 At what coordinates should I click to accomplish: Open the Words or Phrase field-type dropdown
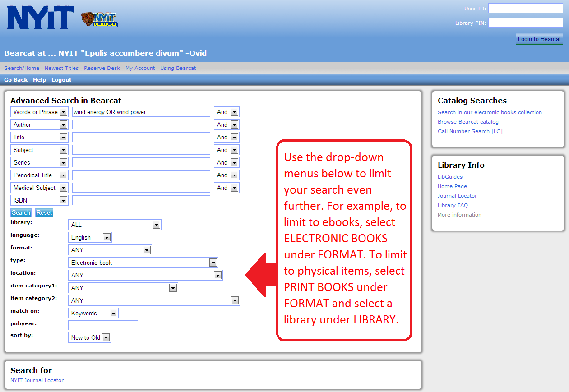(x=39, y=112)
